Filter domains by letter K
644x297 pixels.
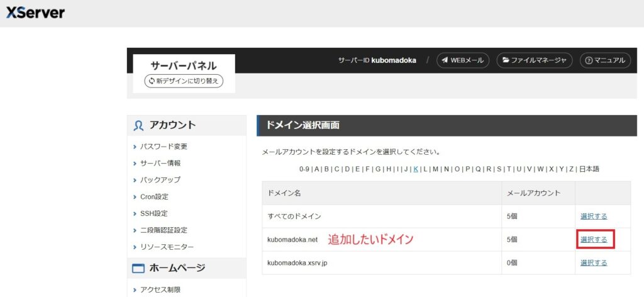click(416, 169)
